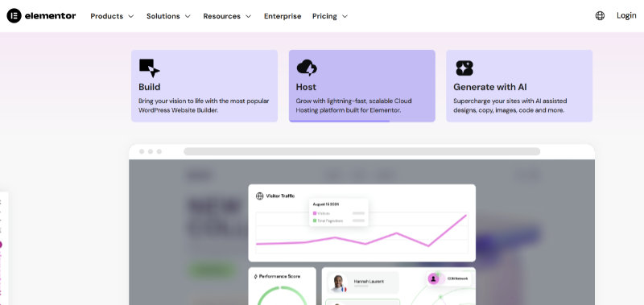Click the Build cursor icon
Screen dimensions: 644x305
click(149, 68)
